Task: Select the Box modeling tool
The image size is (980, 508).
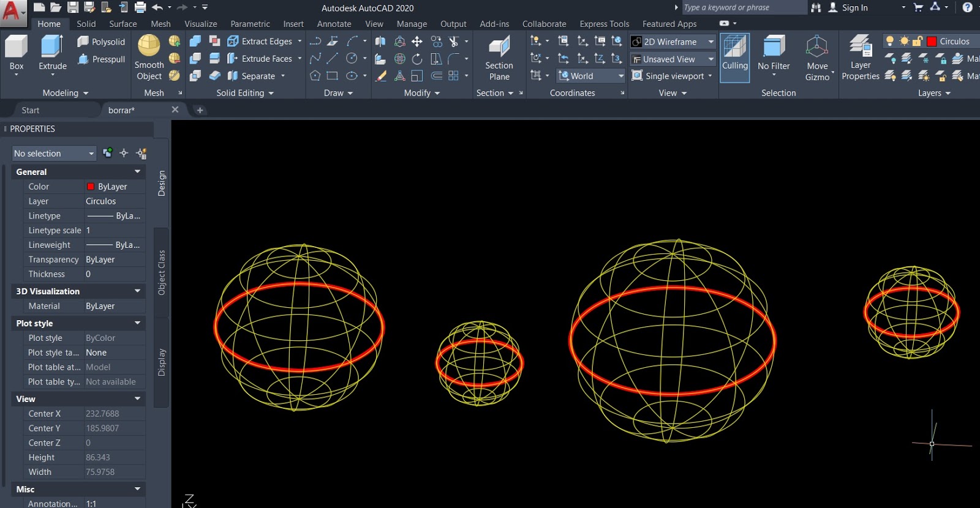Action: [17, 54]
